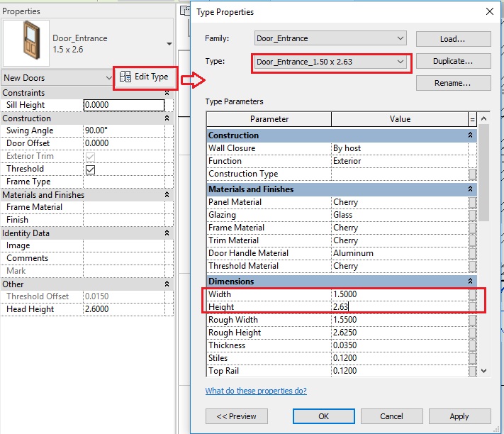This screenshot has height=434, width=504.
Task: Close the Type Properties dialog with X
Action: pyautogui.click(x=489, y=12)
